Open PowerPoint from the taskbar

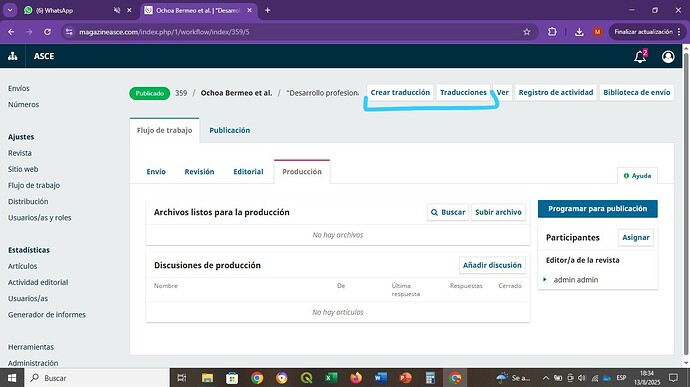tap(405, 378)
